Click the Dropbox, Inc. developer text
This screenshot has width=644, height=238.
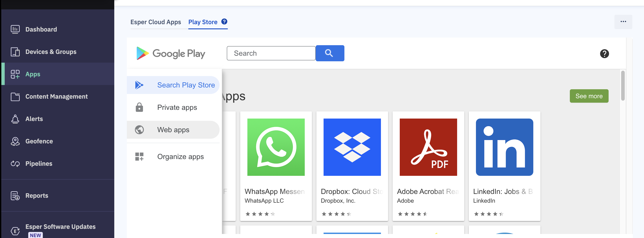[338, 201]
